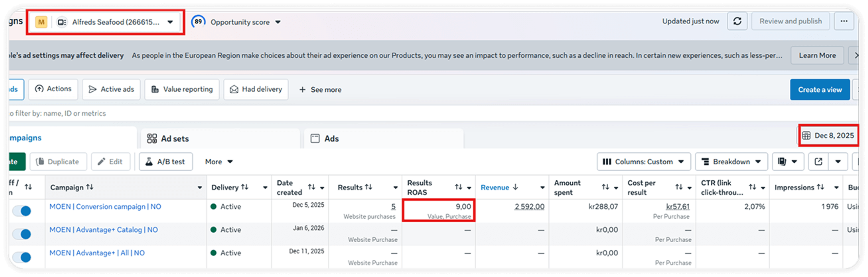Sort by Cost per result column
Image resolution: width=868 pixels, height=277 pixels.
point(679,187)
